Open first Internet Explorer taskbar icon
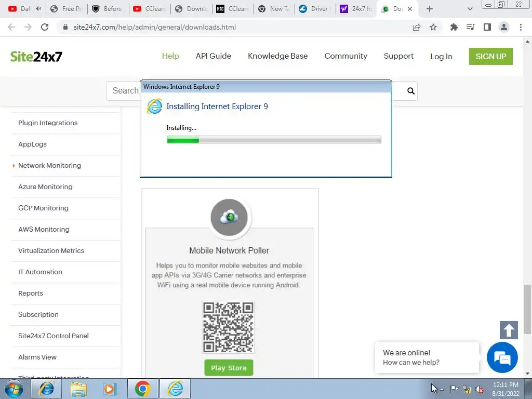The image size is (532, 399). coord(46,389)
